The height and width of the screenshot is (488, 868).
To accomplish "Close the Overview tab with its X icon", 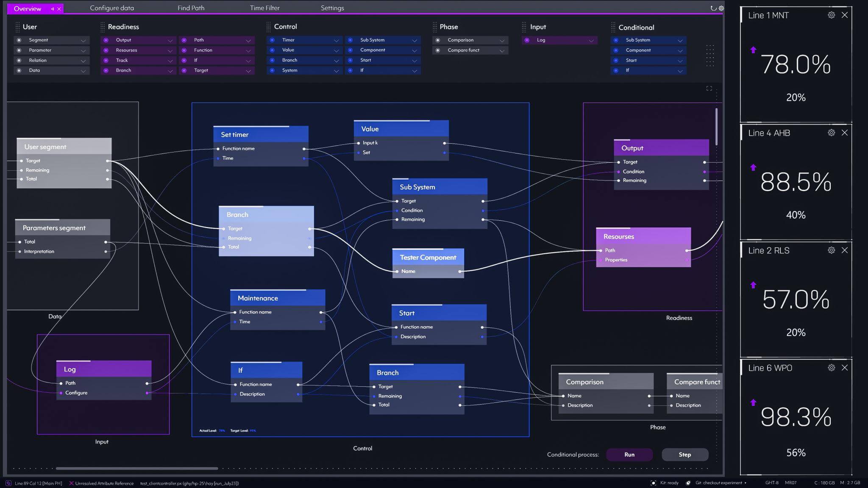I will coord(59,8).
